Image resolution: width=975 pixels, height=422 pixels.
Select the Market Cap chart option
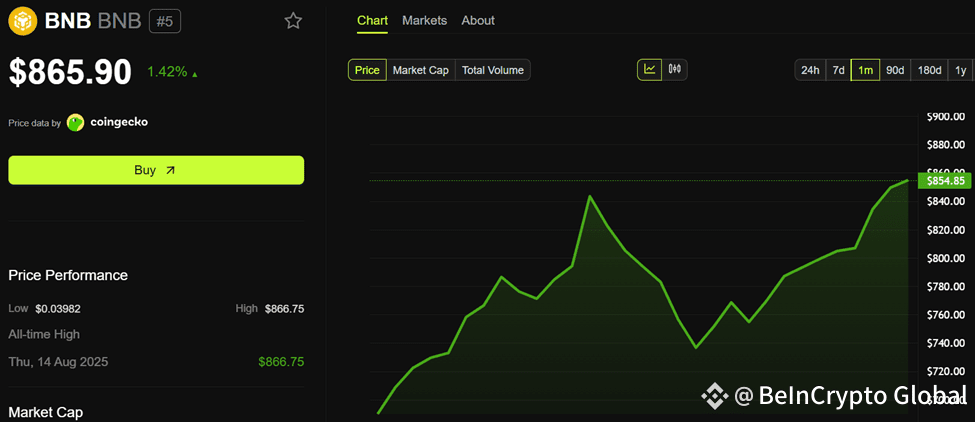(421, 70)
